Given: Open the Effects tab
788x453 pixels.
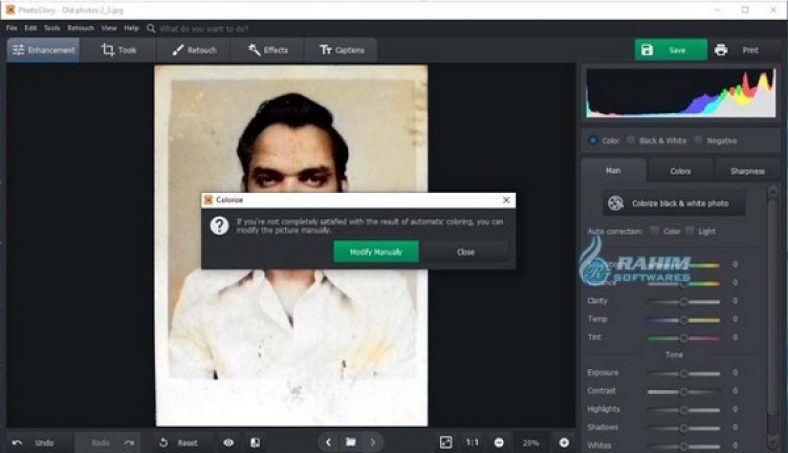Looking at the screenshot, I should pos(268,50).
